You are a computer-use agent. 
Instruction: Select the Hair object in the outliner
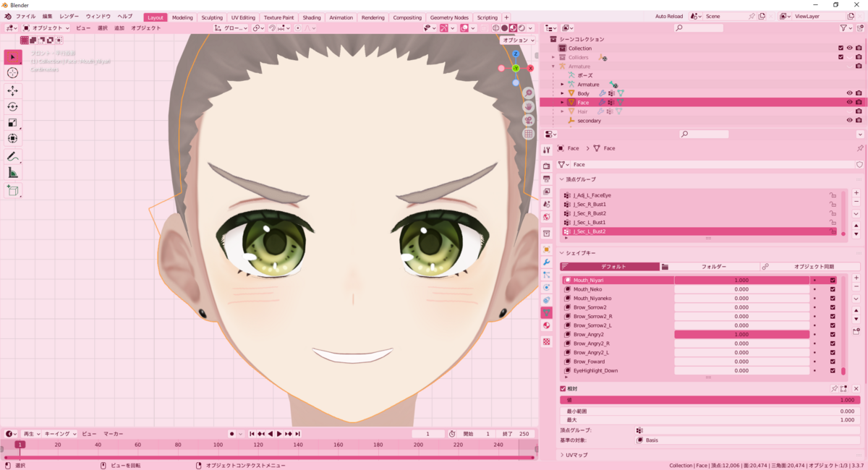[x=583, y=111]
